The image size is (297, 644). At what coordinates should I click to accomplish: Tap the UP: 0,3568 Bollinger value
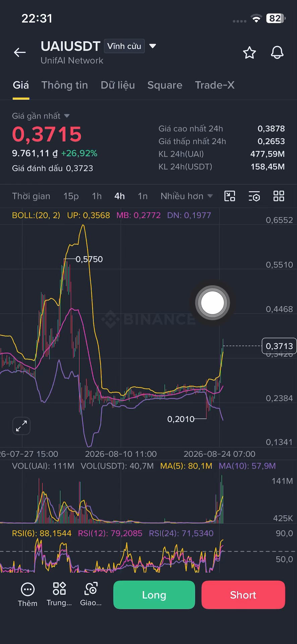point(88,215)
